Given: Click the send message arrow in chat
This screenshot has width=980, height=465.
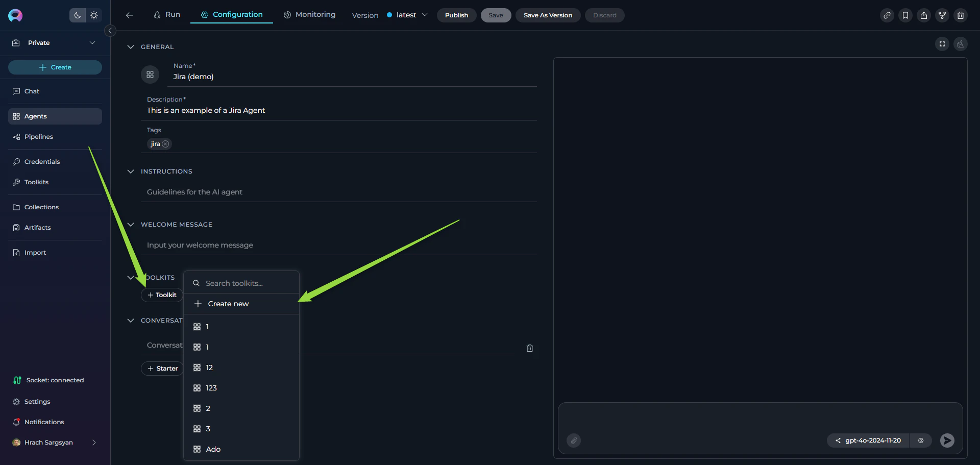Looking at the screenshot, I should (947, 440).
